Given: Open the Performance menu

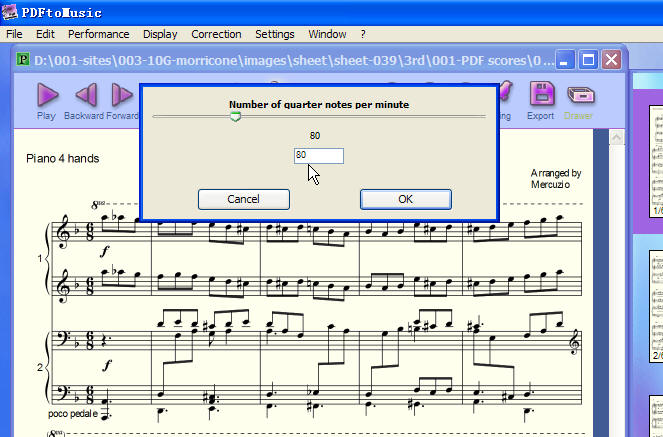Looking at the screenshot, I should 99,34.
